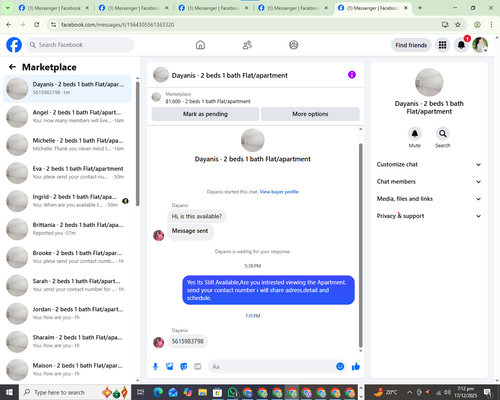Switch to second Messenger browser tab

click(x=133, y=8)
